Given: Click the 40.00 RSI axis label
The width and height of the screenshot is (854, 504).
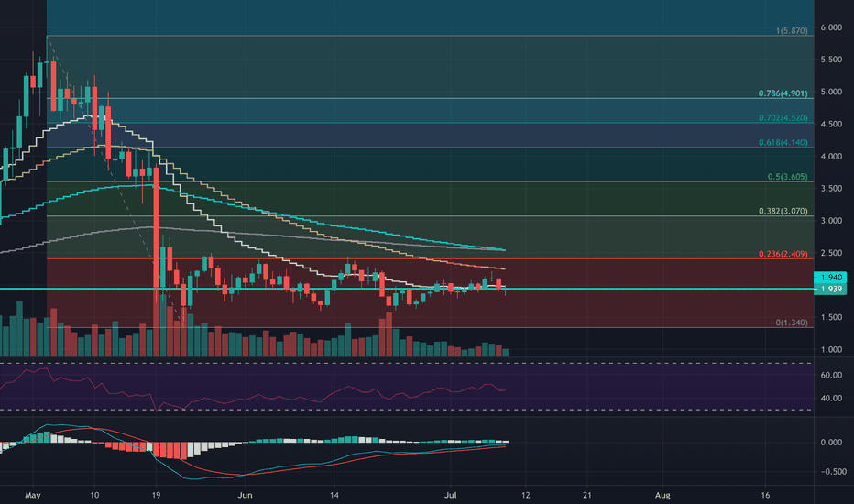Looking at the screenshot, I should pos(831,399).
